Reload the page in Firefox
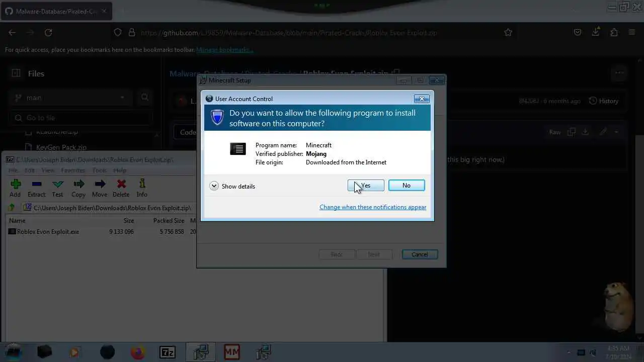 point(48,33)
